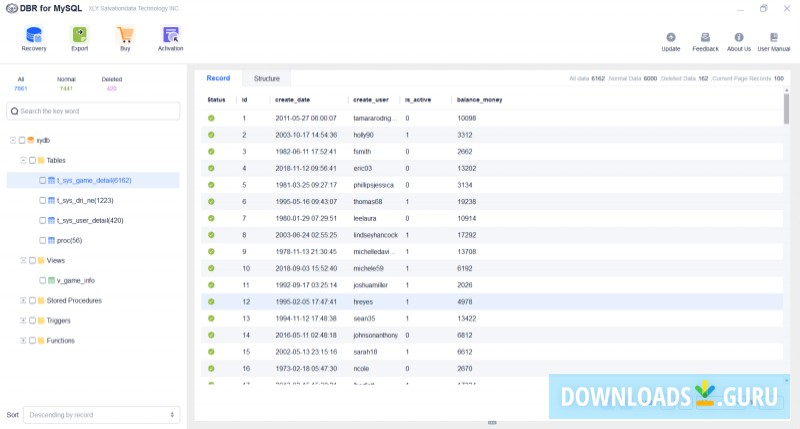Expand the Triggers folder

tap(23, 320)
